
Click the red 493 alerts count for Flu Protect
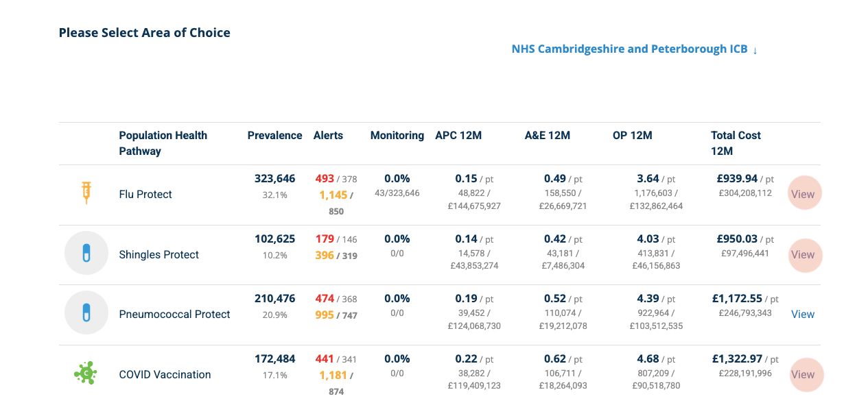[x=325, y=179]
